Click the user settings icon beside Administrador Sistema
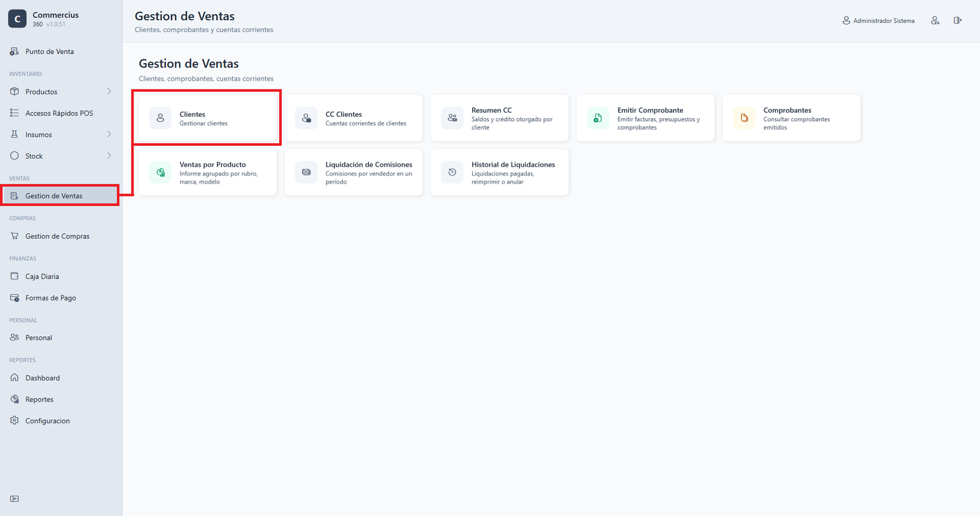This screenshot has height=516, width=980. [935, 21]
